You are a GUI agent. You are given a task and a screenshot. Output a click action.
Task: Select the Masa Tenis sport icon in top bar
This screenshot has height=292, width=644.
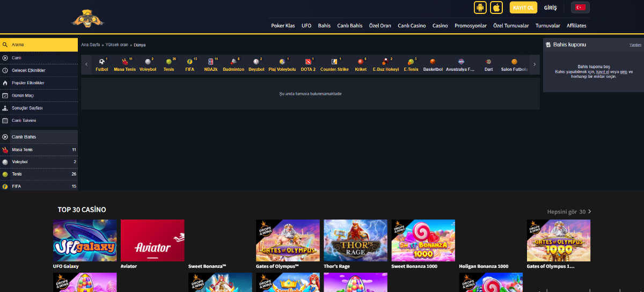click(125, 65)
